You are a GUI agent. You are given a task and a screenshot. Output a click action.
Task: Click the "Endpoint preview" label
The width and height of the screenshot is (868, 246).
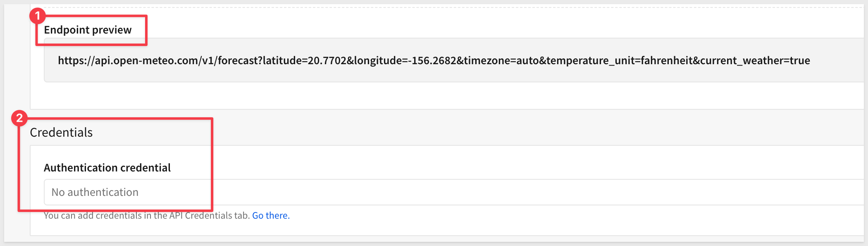tap(88, 30)
